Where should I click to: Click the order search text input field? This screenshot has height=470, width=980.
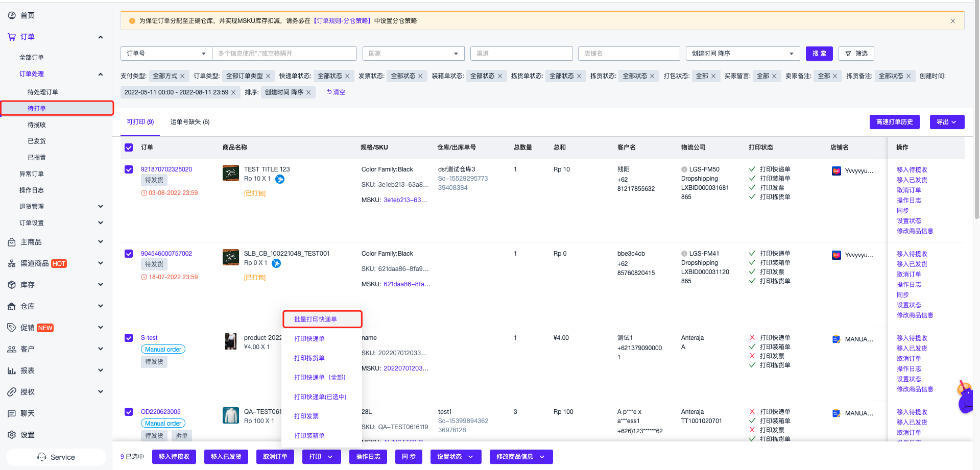point(284,54)
